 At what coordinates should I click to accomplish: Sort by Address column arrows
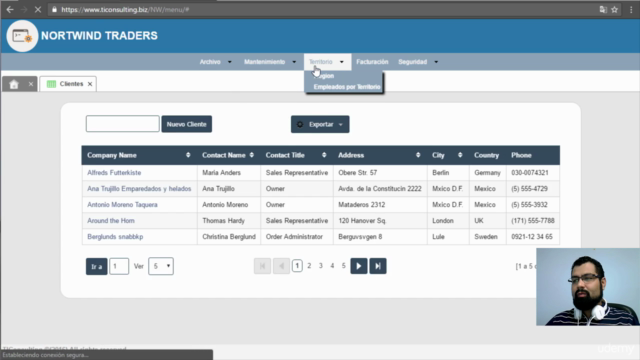pyautogui.click(x=418, y=155)
